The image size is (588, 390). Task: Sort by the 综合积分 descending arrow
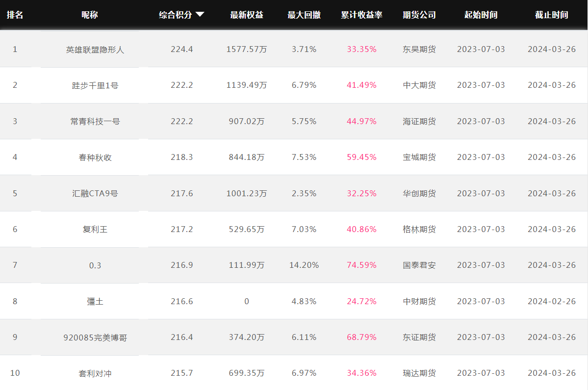click(x=200, y=15)
